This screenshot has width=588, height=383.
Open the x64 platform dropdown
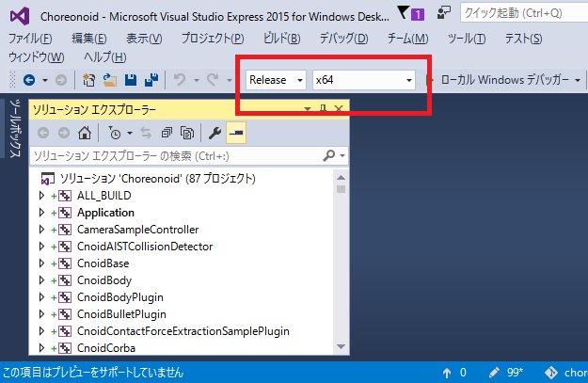(364, 80)
